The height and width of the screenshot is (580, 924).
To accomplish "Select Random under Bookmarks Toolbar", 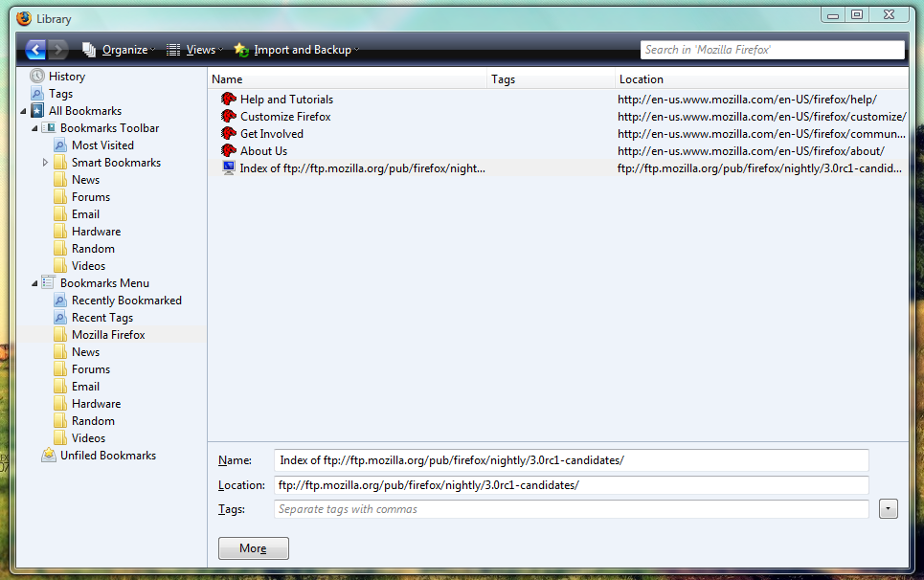I will [x=93, y=249].
